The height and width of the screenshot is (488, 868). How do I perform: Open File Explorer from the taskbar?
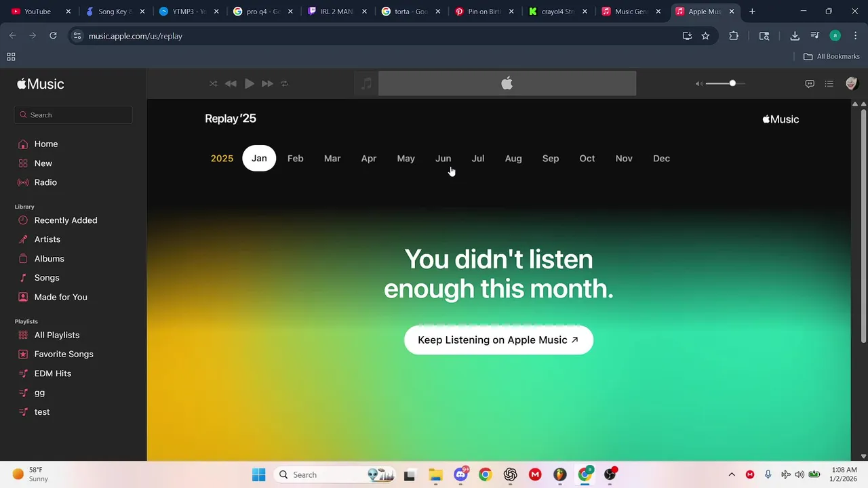[x=435, y=474]
